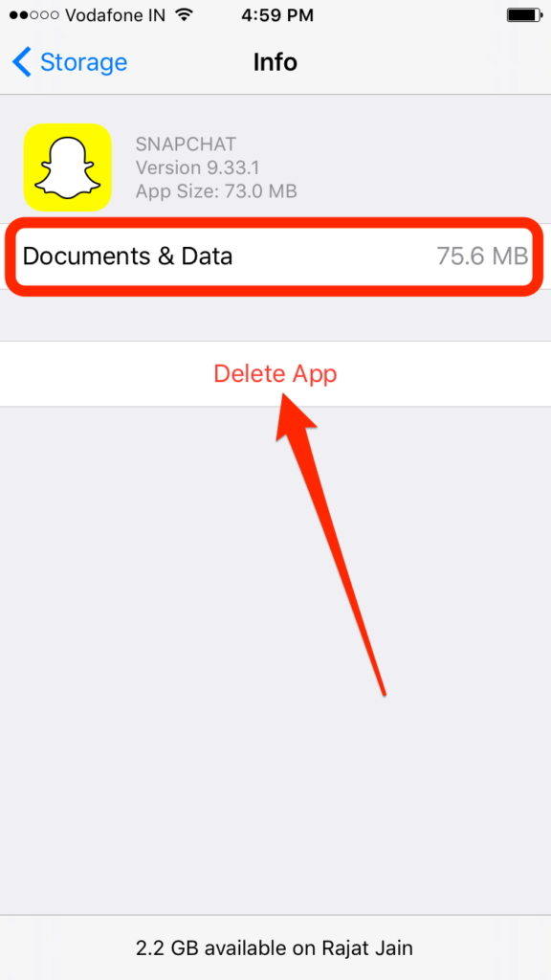Tap the Vodafone IN carrier label
551x980 pixels.
pyautogui.click(x=117, y=15)
